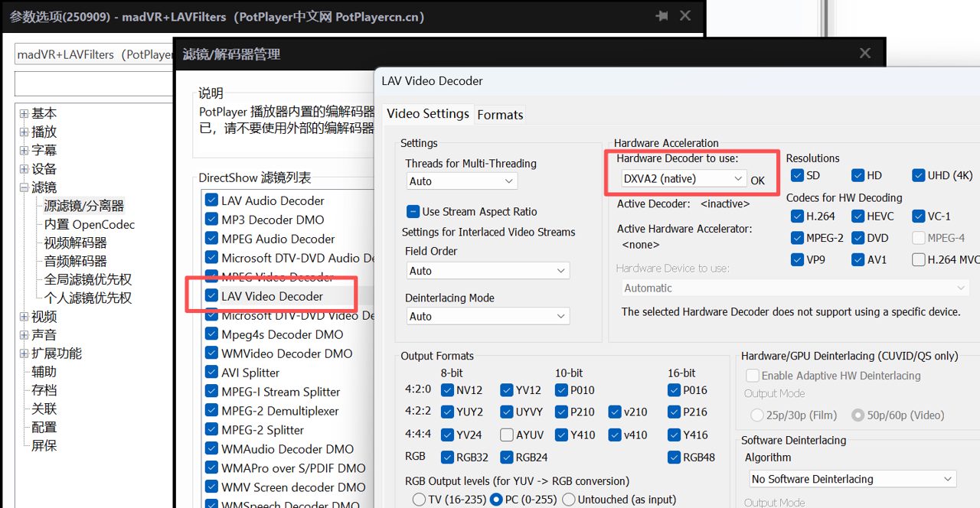Close the 参数选项 preferences window
This screenshot has width=980, height=508.
685,16
